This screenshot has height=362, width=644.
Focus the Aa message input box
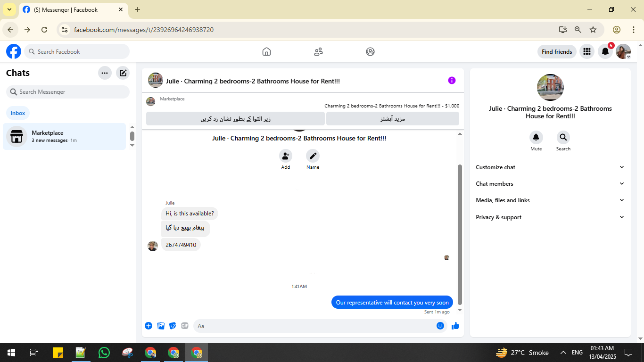tap(321, 326)
